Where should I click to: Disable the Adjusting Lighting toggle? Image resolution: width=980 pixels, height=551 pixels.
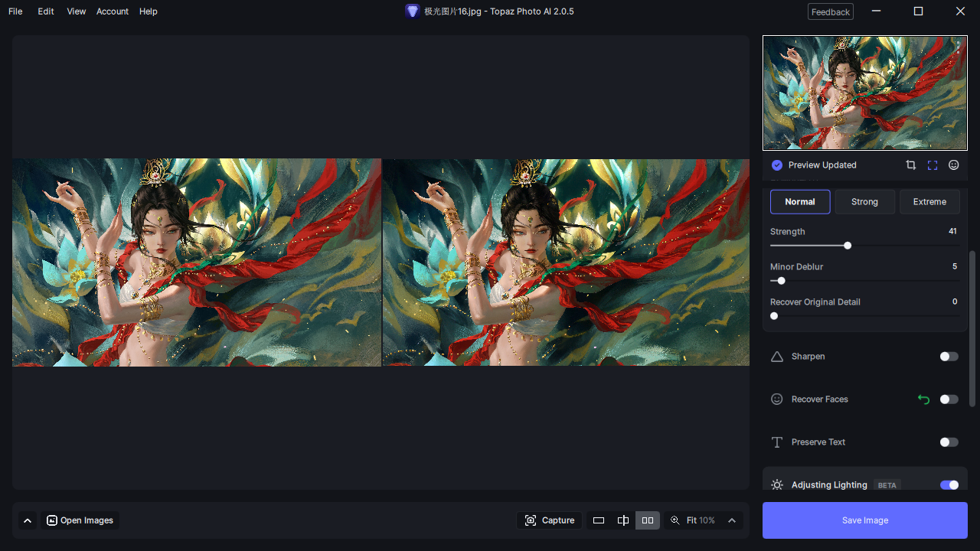(x=949, y=485)
